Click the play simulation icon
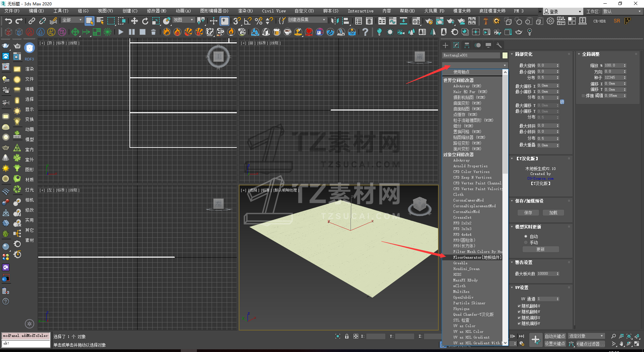This screenshot has width=644, height=352. 121,32
